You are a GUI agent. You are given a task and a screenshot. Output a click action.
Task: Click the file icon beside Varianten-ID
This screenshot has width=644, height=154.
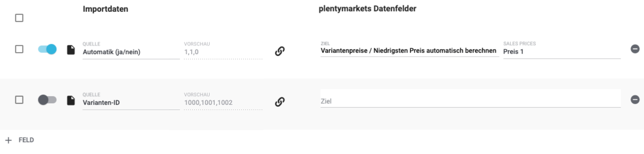pyautogui.click(x=71, y=100)
